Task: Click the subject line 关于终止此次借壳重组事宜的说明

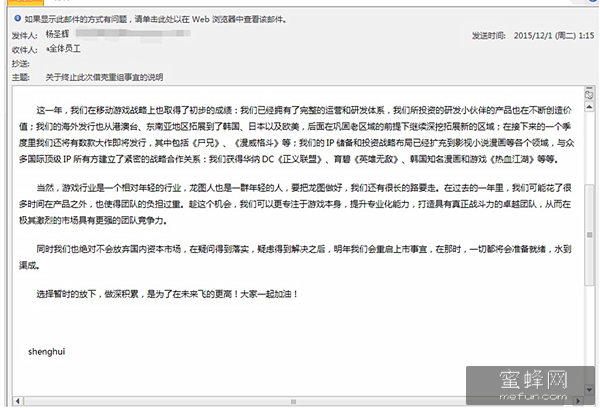Action: coord(104,77)
